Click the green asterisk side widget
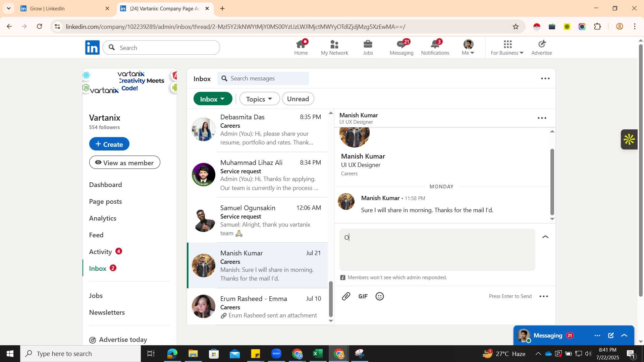Screen dimensions: 644x362 pyautogui.click(x=629, y=139)
